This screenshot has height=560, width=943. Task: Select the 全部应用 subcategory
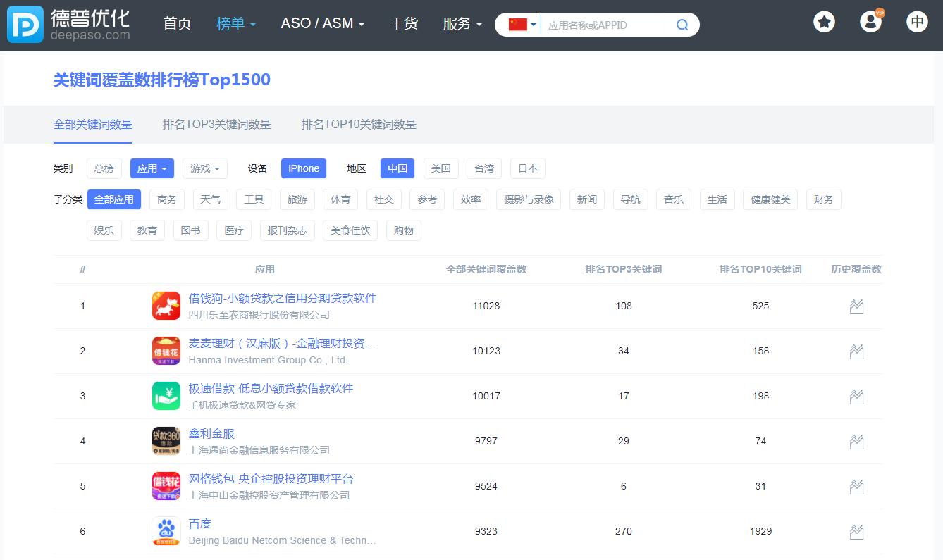coord(114,199)
